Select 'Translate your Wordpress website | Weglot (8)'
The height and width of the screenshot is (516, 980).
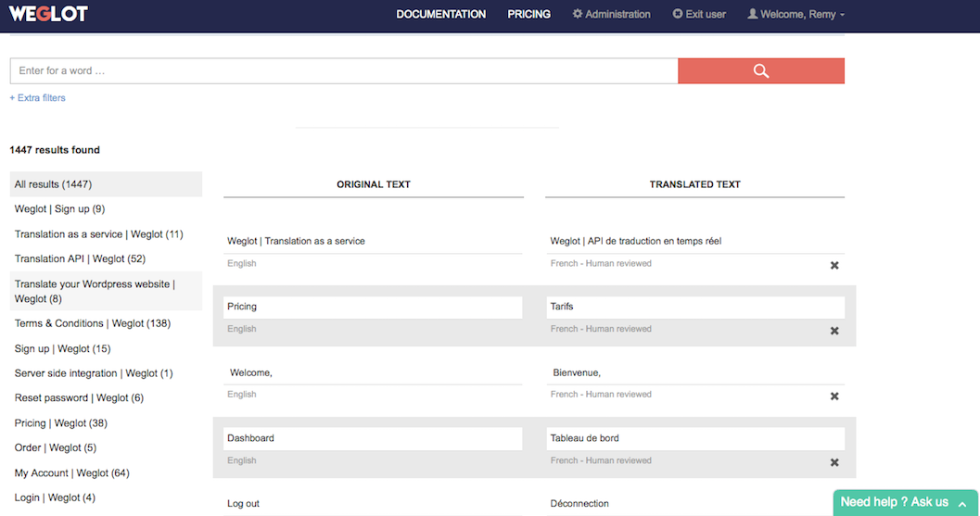(x=106, y=291)
